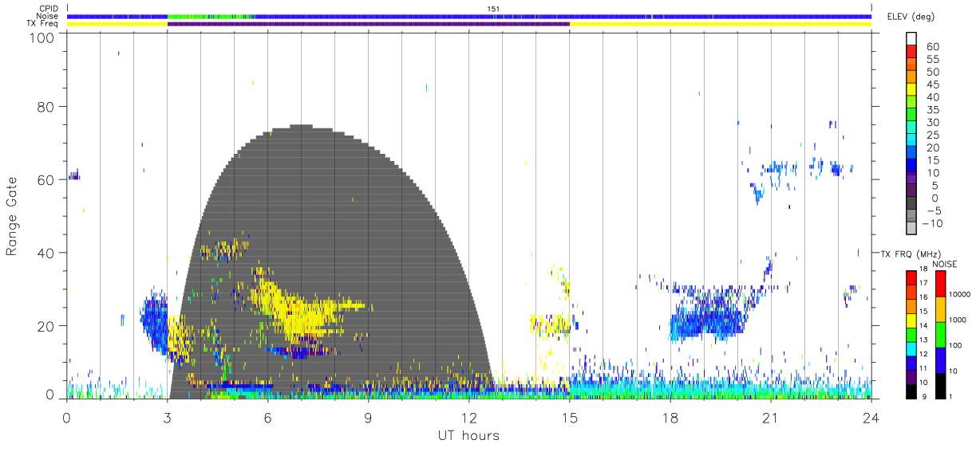Screen dimensions: 980x452
Task: Click the TX Freq row label
Action: coord(44,23)
